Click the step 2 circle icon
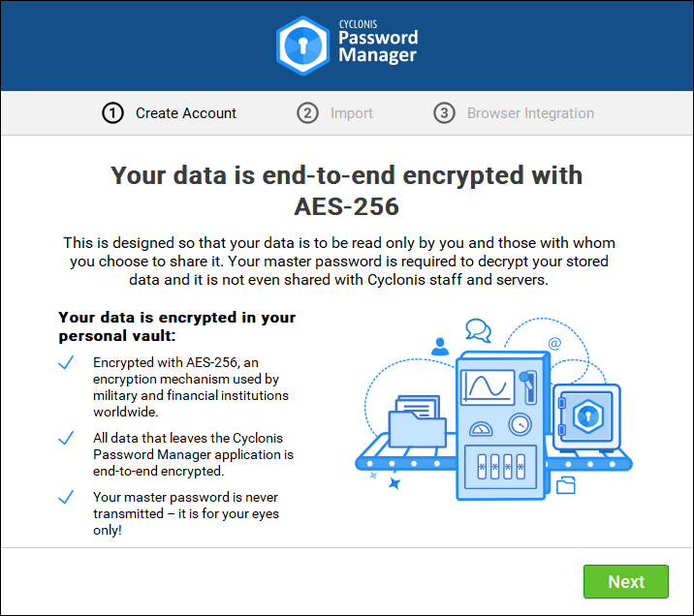This screenshot has height=616, width=694. 307,113
